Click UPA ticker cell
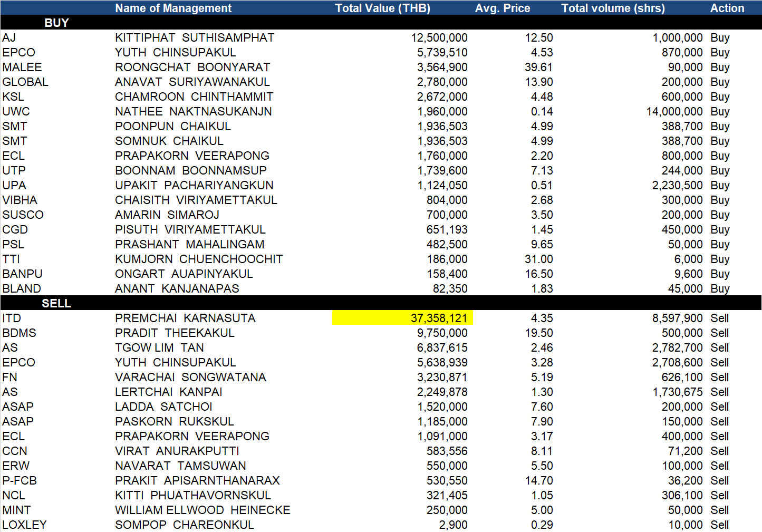This screenshot has width=762, height=532. [x=14, y=185]
